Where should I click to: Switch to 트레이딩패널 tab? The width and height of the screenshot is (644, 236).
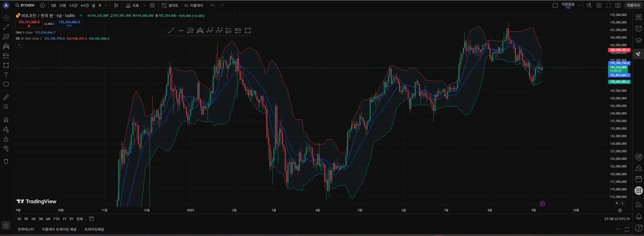pyautogui.click(x=94, y=229)
